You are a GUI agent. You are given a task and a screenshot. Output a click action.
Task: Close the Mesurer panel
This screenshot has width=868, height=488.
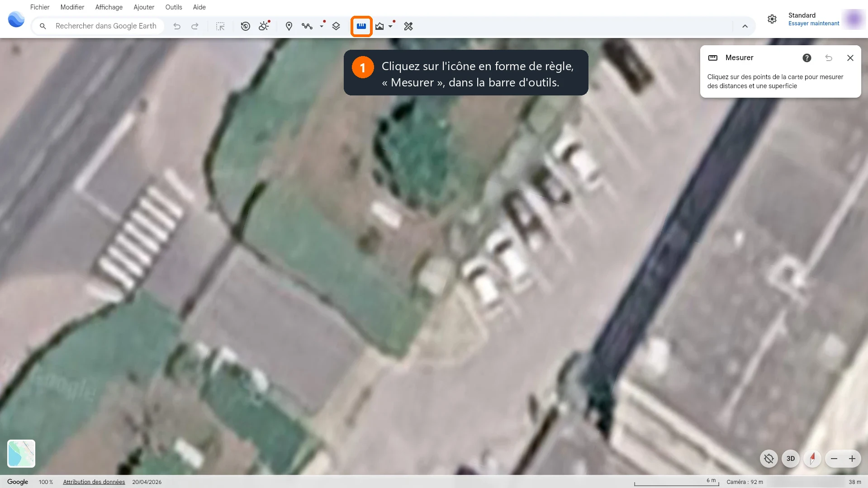click(x=850, y=58)
